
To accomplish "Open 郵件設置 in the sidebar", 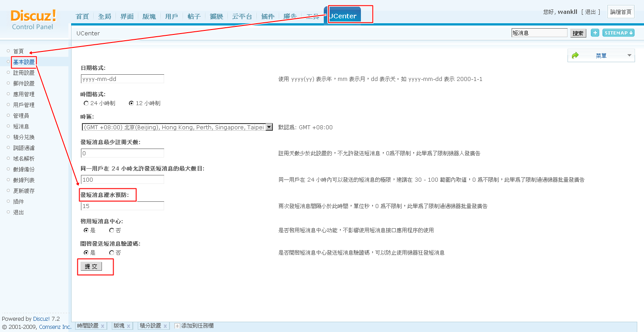I will 24,84.
